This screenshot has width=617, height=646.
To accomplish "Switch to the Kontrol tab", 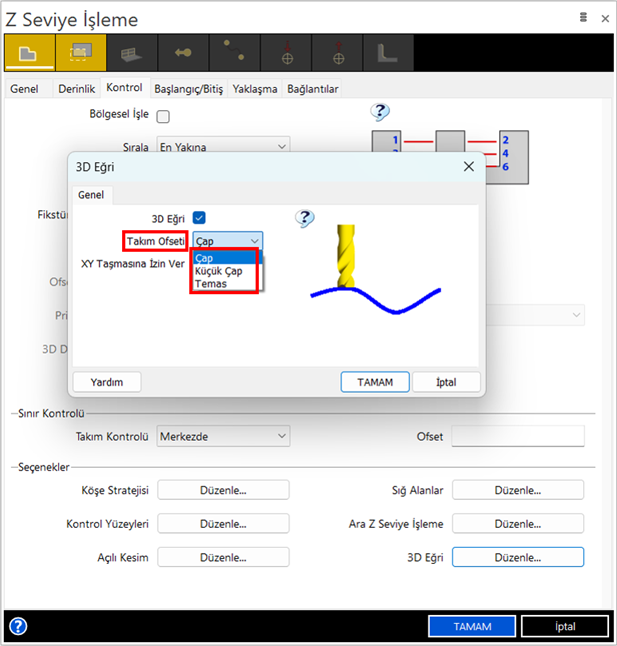I will pyautogui.click(x=124, y=87).
